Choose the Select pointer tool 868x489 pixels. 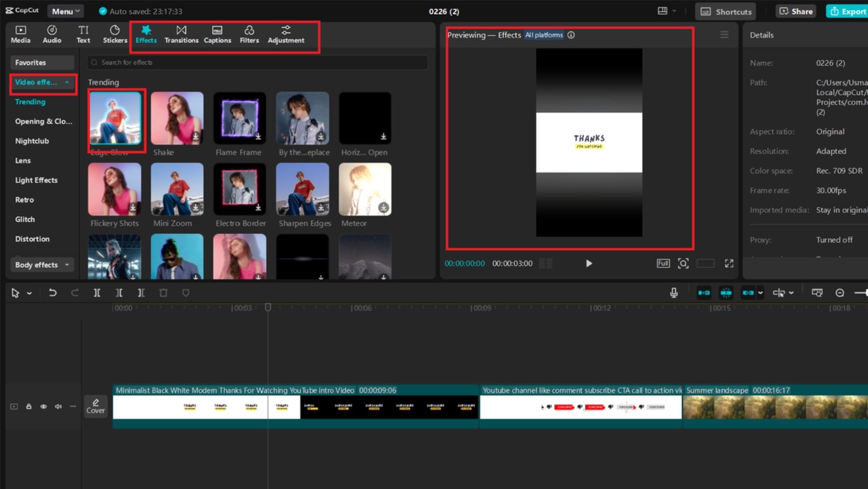(x=15, y=293)
